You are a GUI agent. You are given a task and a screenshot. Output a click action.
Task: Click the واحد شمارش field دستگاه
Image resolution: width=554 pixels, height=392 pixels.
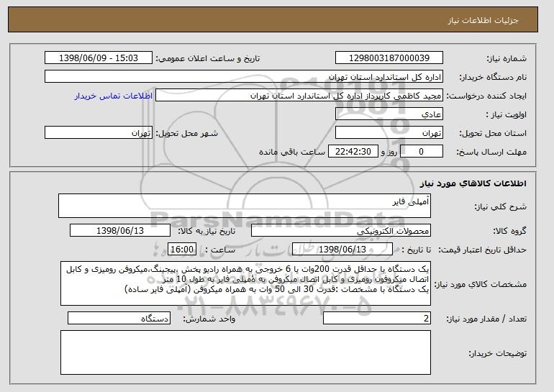[x=119, y=318]
